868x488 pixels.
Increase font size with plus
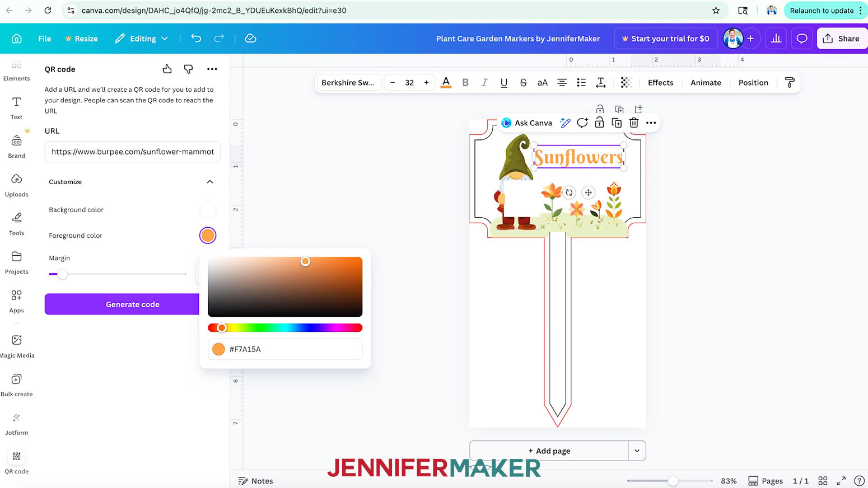point(426,82)
